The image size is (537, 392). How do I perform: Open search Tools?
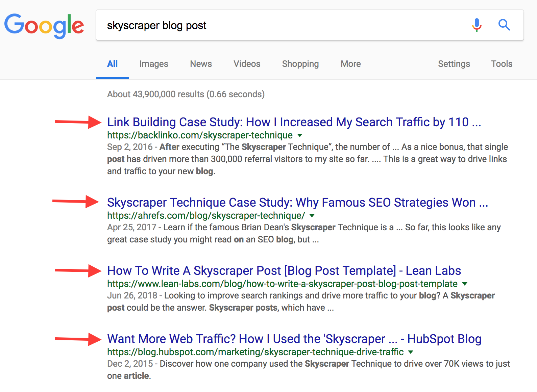[x=502, y=64]
